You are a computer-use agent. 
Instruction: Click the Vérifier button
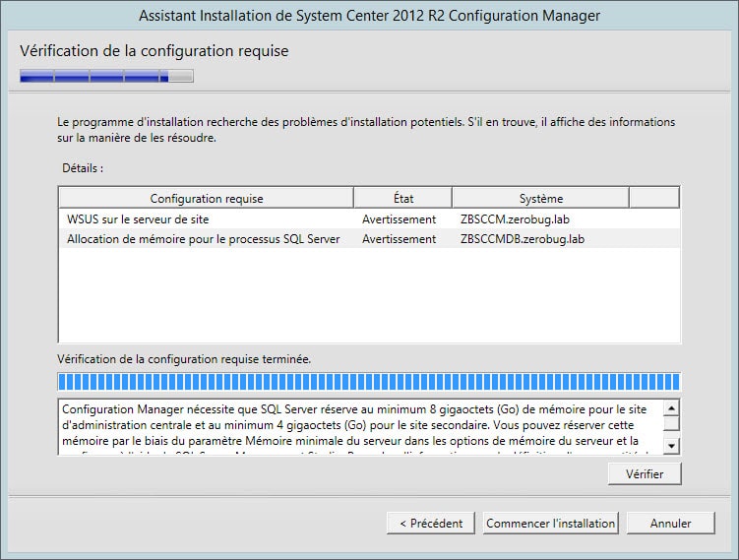(645, 473)
